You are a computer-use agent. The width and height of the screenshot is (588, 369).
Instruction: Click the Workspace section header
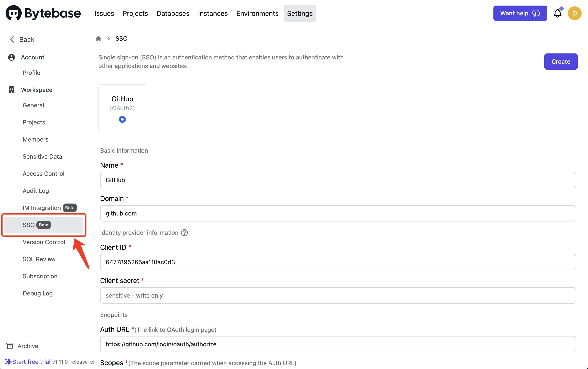coord(37,90)
